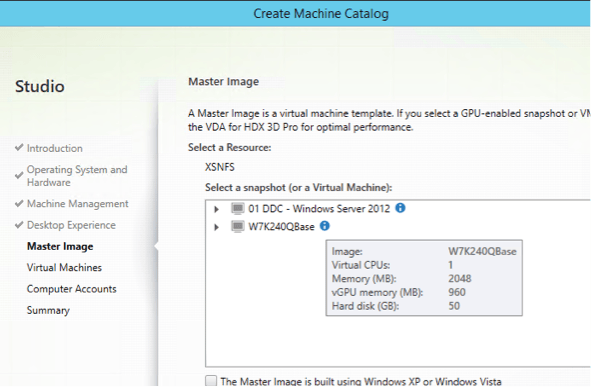Open the Virtual Machines step
This screenshot has width=591, height=387.
click(x=64, y=268)
